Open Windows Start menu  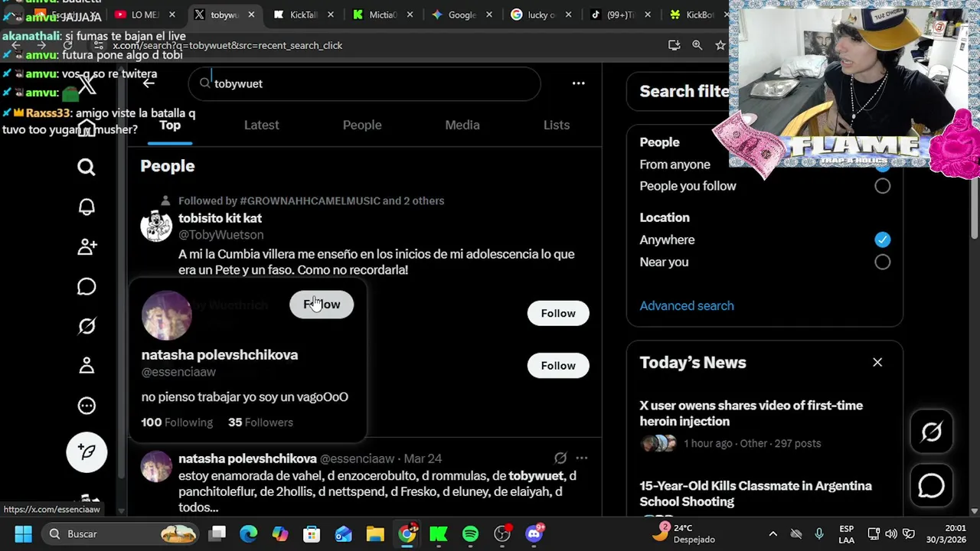23,533
